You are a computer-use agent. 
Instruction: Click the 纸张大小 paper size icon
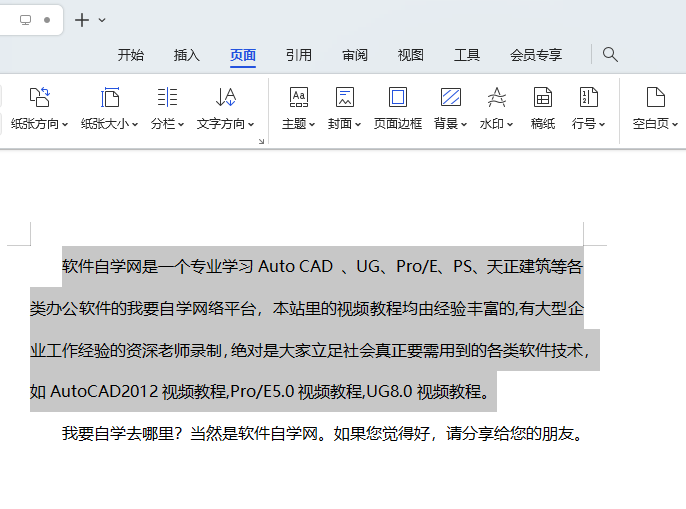click(x=109, y=97)
